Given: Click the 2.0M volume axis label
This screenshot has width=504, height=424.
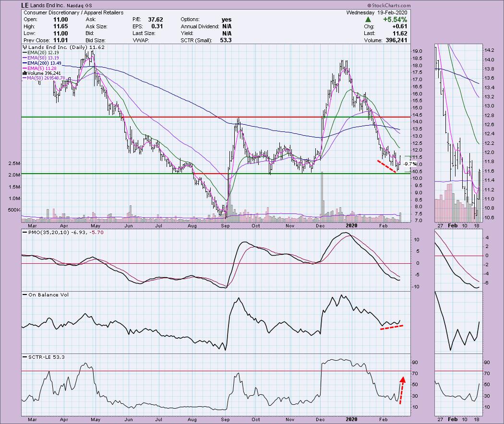Looking at the screenshot, I should coord(14,175).
